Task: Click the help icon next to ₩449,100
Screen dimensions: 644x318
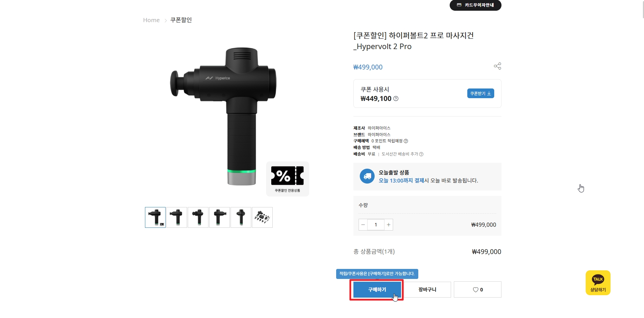Action: [x=396, y=99]
